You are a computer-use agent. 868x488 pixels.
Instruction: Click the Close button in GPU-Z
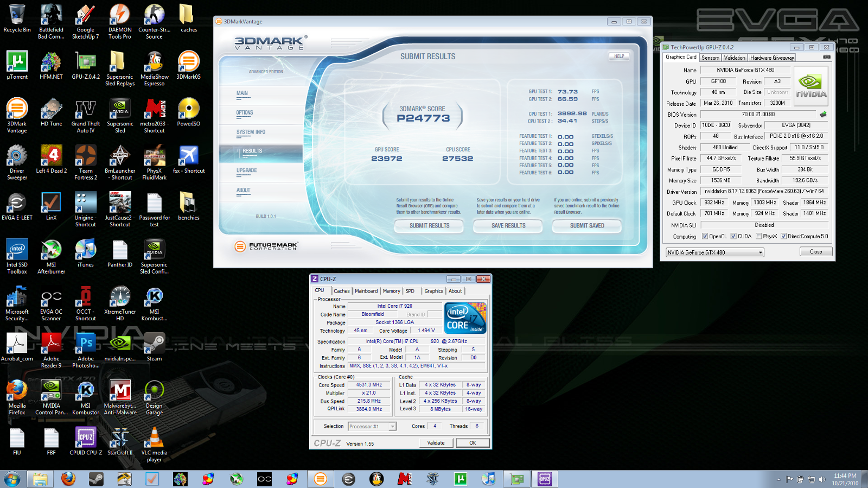pos(816,252)
